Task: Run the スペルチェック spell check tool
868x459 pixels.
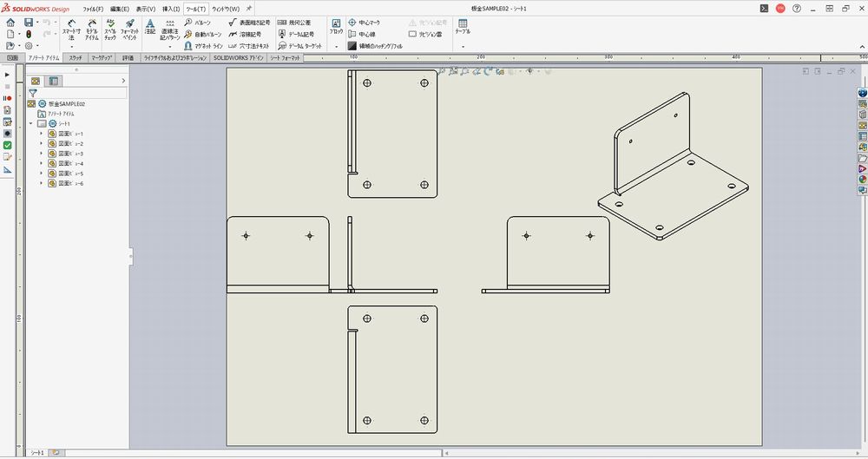Action: (110, 30)
